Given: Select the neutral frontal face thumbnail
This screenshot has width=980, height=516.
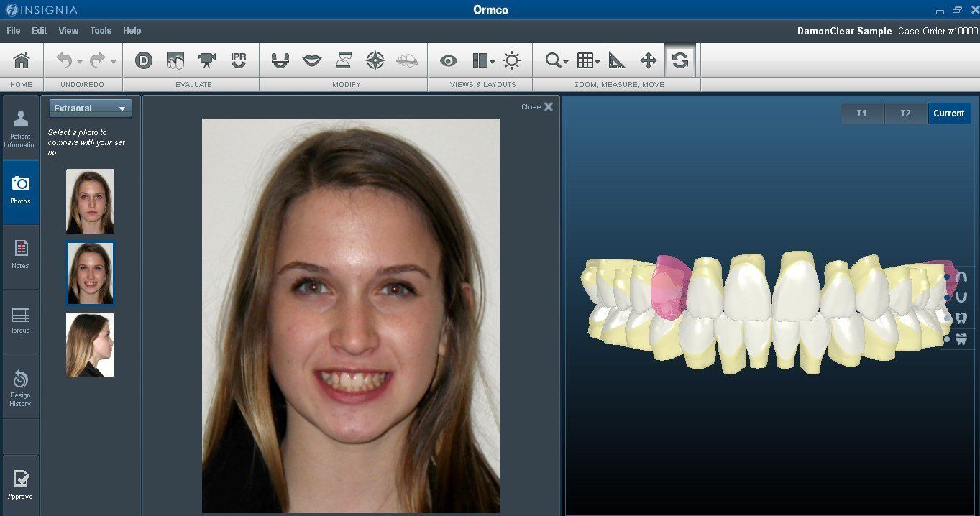Looking at the screenshot, I should [90, 201].
